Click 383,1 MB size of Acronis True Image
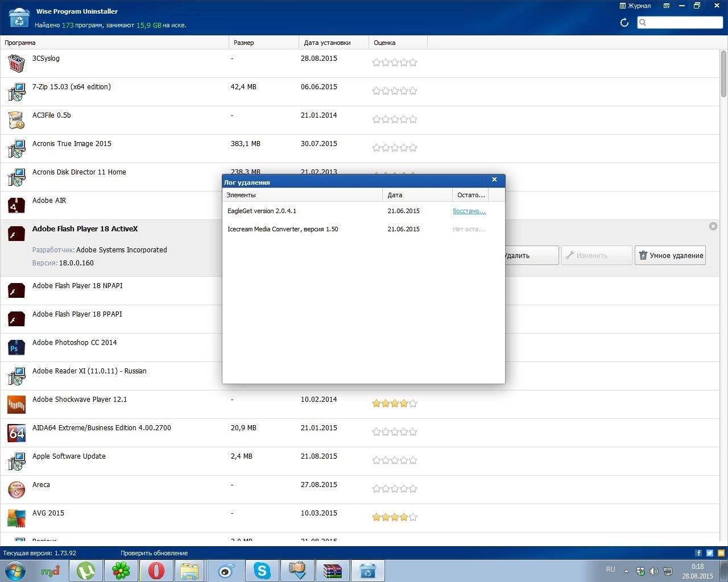Screen dimensions: 728x582 245,144
